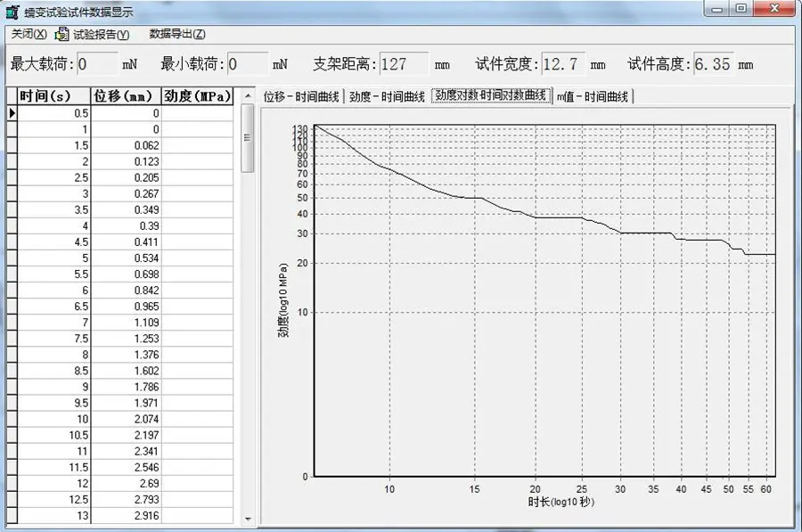802x532 pixels.
Task: Click the 最小载荷 input field
Action: click(248, 64)
